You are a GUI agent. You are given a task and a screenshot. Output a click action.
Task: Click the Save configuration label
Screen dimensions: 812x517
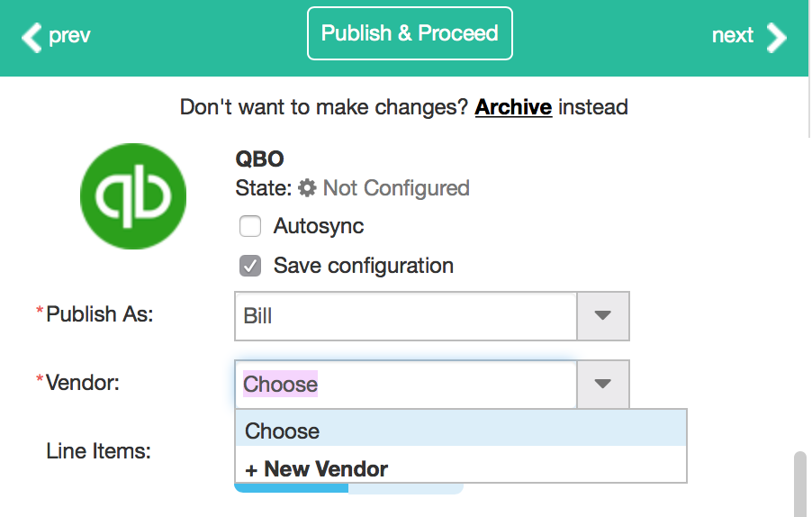pyautogui.click(x=364, y=266)
